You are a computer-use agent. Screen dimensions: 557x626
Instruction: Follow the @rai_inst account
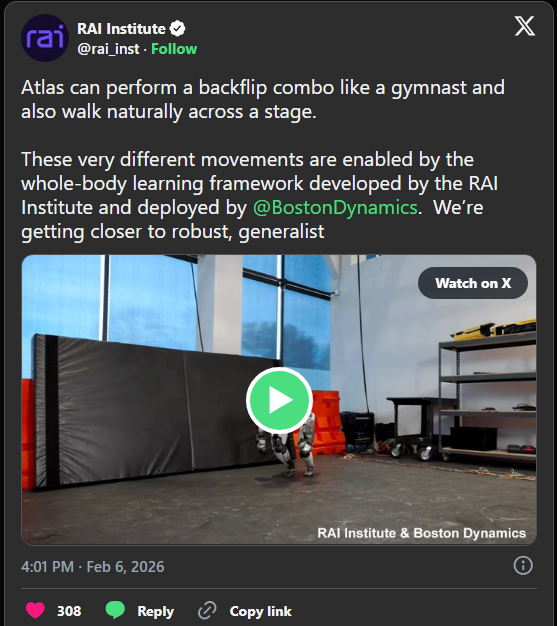pos(174,49)
